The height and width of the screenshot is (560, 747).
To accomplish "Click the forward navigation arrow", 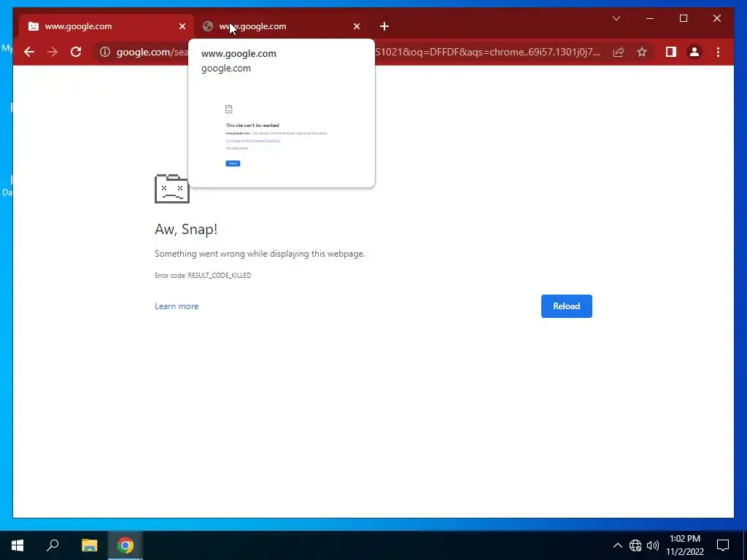I will (x=53, y=52).
